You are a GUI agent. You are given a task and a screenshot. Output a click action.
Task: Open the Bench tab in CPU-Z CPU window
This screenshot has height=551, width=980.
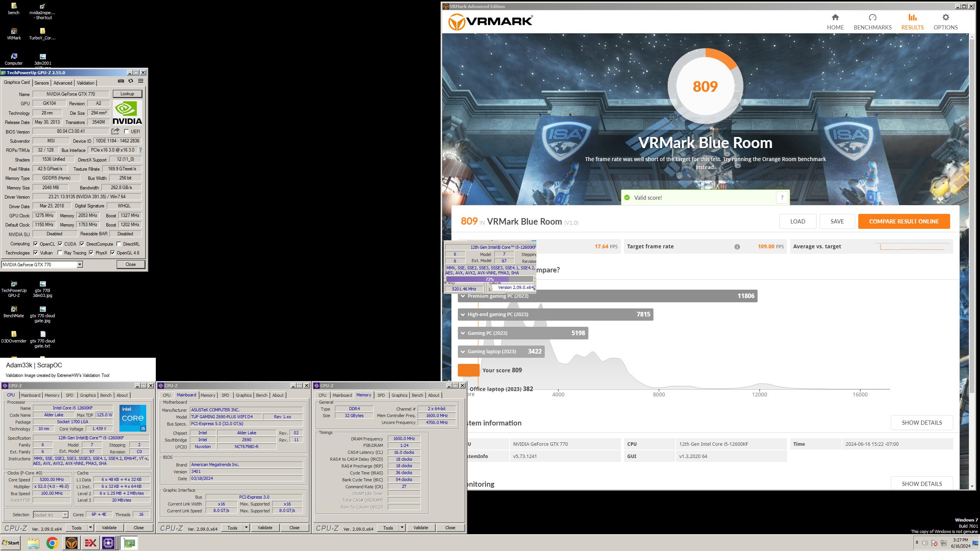106,395
